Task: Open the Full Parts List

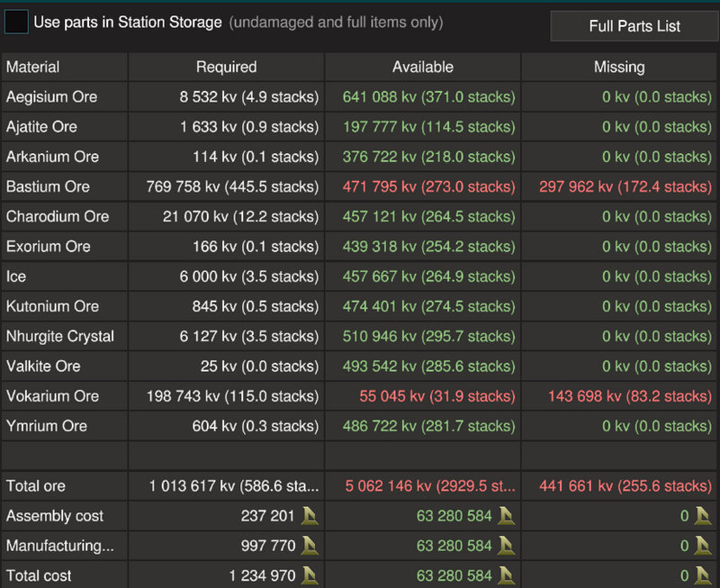Action: coord(634,26)
